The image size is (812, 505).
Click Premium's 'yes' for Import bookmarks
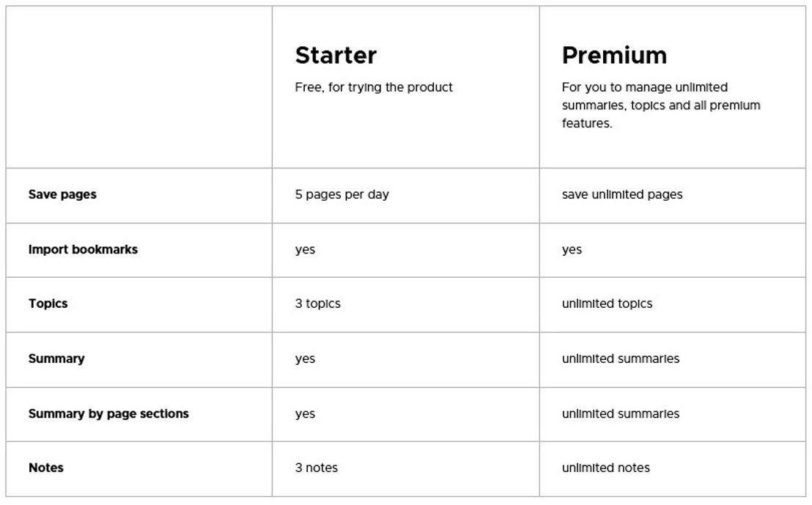pos(572,250)
